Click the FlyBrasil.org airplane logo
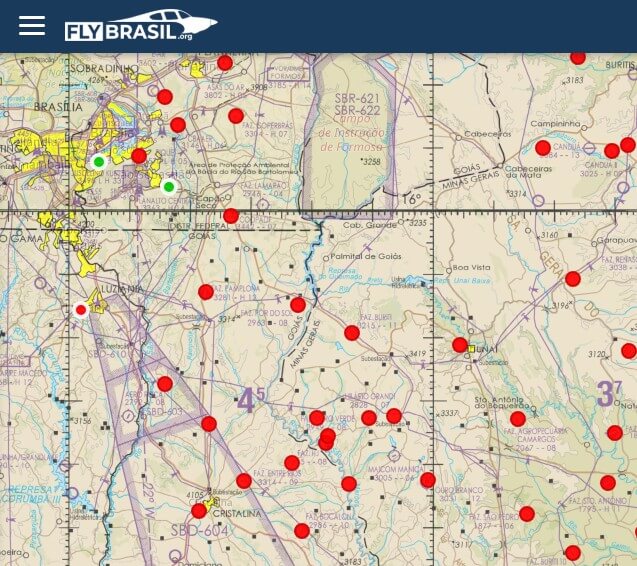The image size is (637, 566). [x=141, y=25]
